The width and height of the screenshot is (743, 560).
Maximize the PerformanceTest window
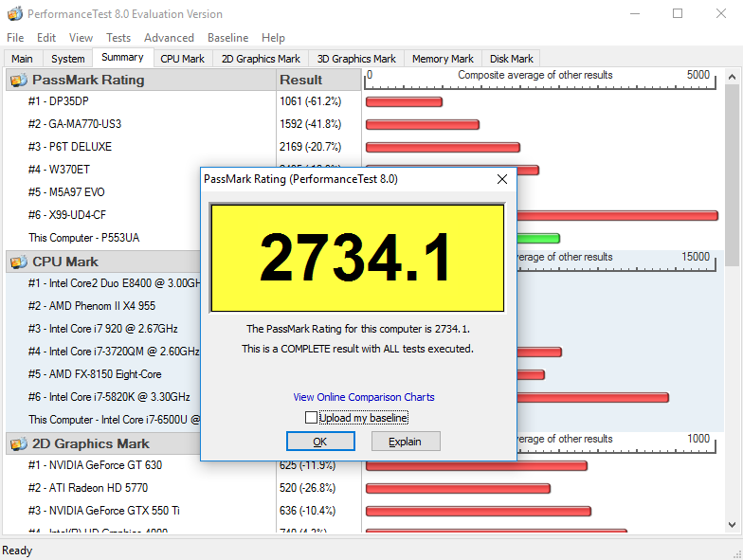[x=678, y=13]
